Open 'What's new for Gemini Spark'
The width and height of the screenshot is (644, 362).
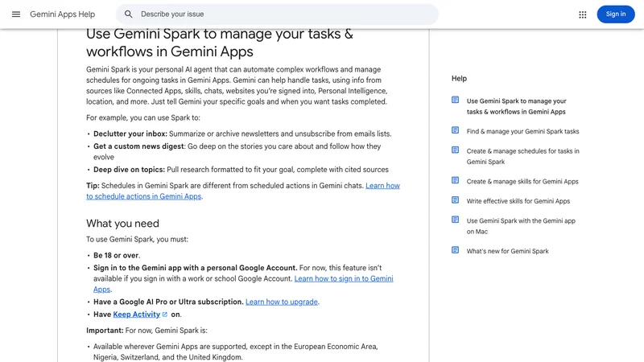point(507,251)
